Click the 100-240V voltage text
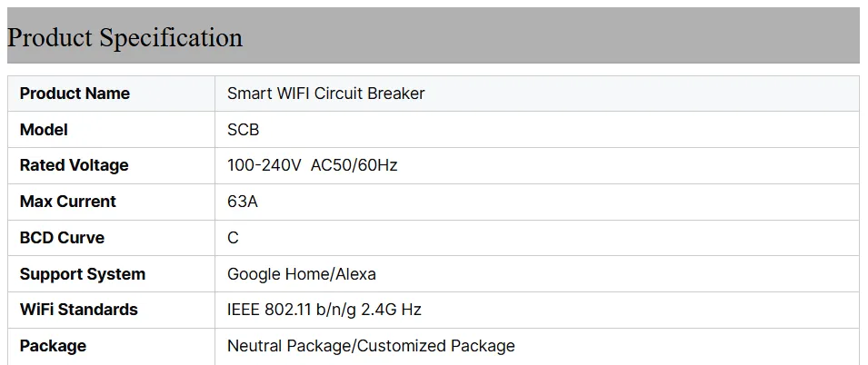The image size is (868, 365). tap(264, 165)
